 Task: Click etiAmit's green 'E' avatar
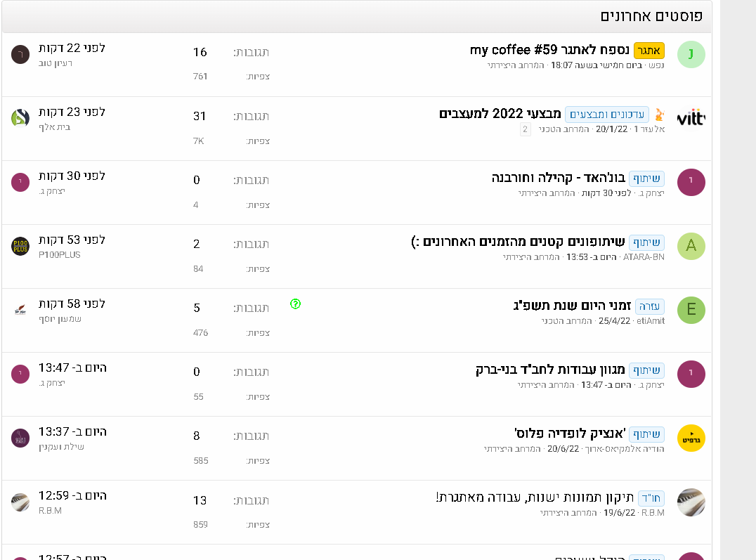coord(691,310)
